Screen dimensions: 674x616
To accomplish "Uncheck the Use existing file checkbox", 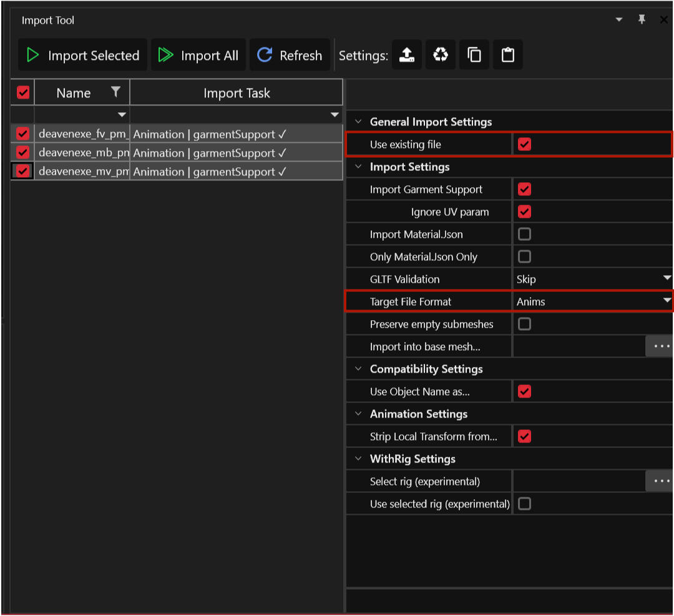I will [x=524, y=144].
